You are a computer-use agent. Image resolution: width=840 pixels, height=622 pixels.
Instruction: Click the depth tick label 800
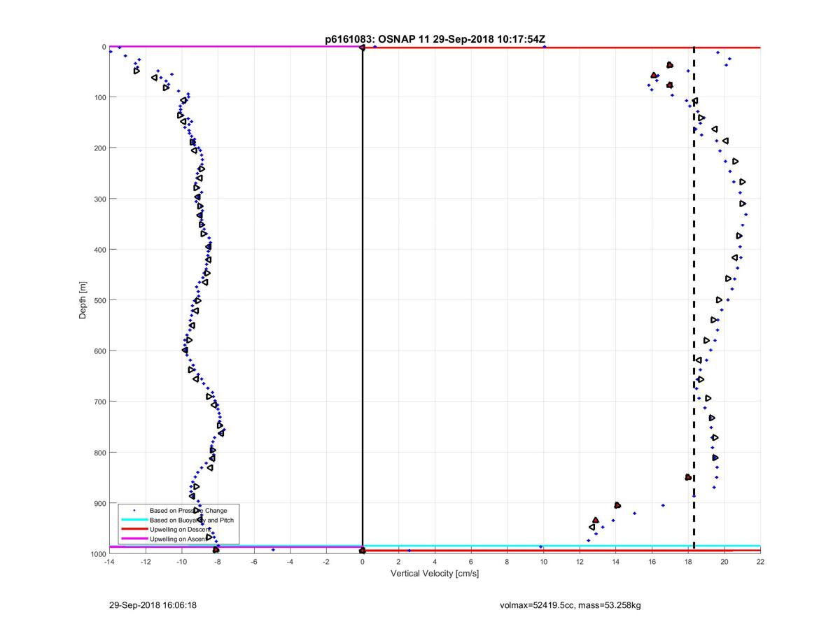pos(100,453)
